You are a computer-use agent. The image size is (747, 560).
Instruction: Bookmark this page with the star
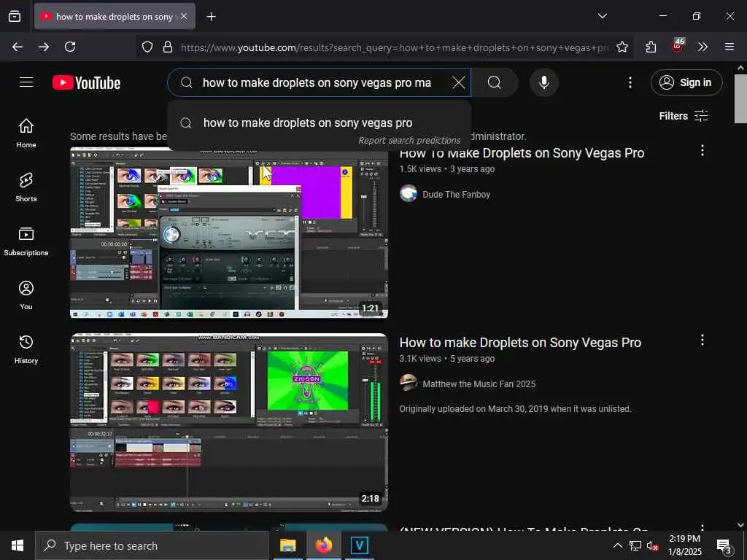point(622,47)
